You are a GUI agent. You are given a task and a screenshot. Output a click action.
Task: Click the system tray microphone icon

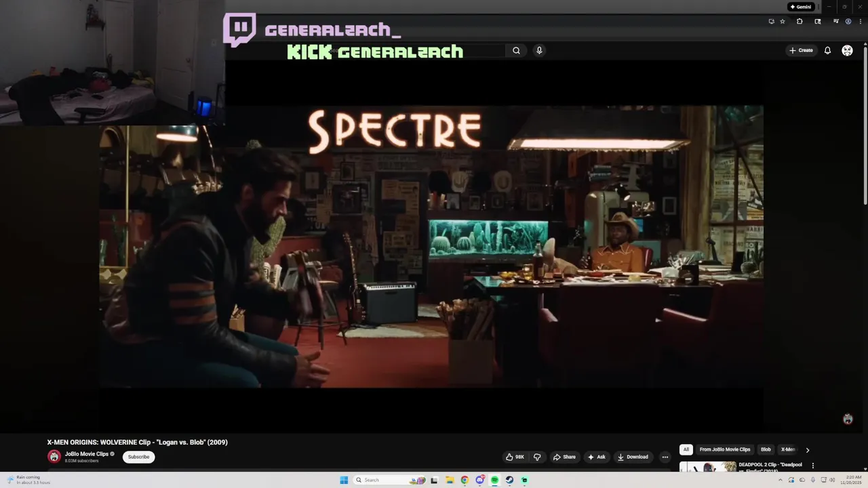813,480
